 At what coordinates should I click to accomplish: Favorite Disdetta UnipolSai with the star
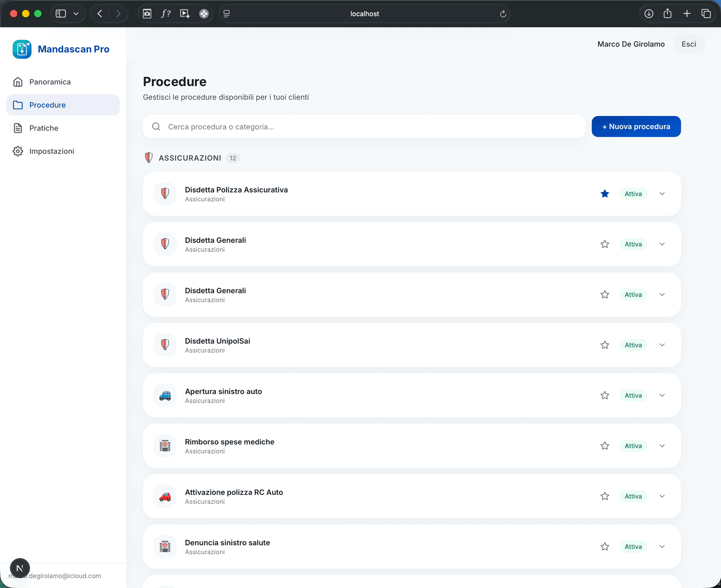(605, 345)
